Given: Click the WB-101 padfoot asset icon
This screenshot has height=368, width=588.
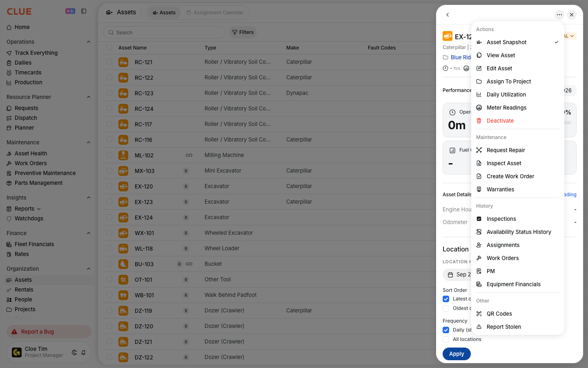Looking at the screenshot, I should click(123, 295).
